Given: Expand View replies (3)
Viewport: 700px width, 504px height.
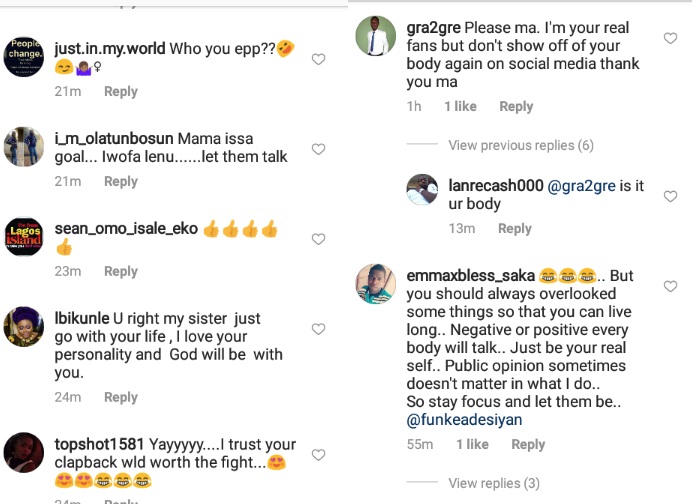Looking at the screenshot, I should pos(494,483).
